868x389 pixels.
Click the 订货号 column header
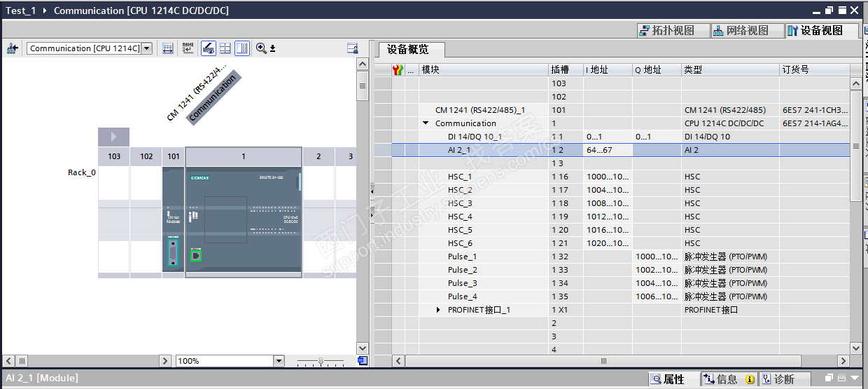(x=815, y=69)
